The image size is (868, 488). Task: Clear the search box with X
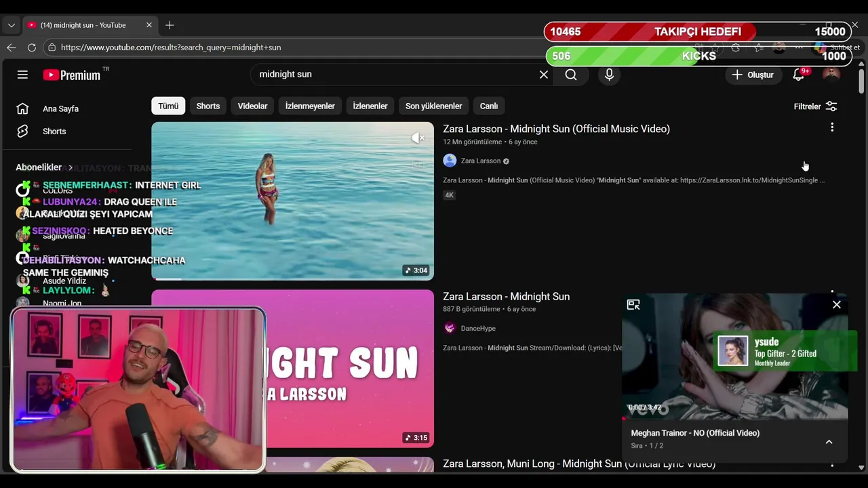(544, 75)
